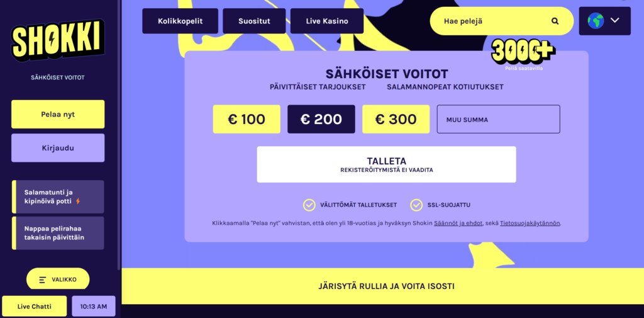Click the globe language icon
Viewport: 644px width, 318px height.
point(595,21)
